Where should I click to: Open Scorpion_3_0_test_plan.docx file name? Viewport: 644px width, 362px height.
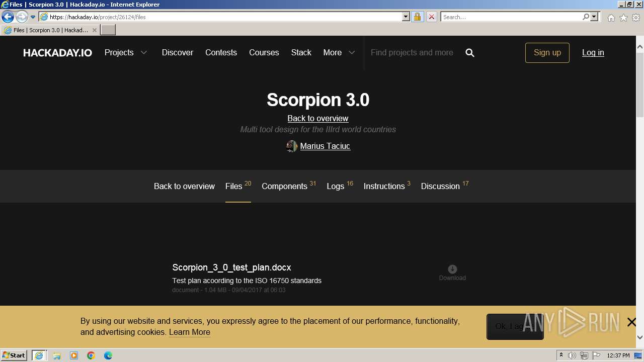(x=231, y=267)
